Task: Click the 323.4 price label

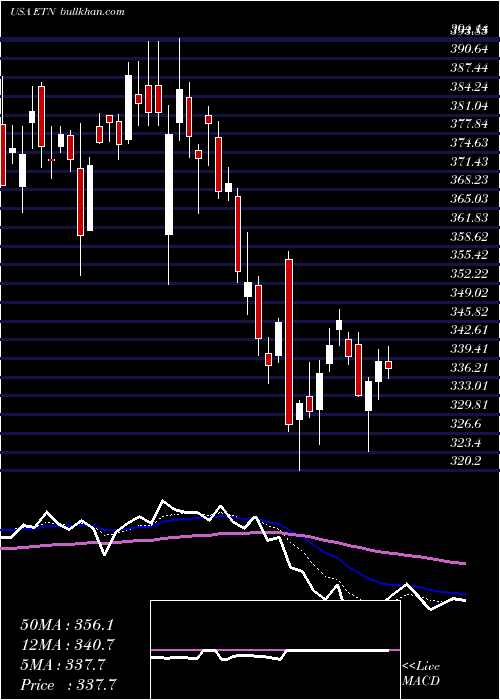Action: [466, 442]
